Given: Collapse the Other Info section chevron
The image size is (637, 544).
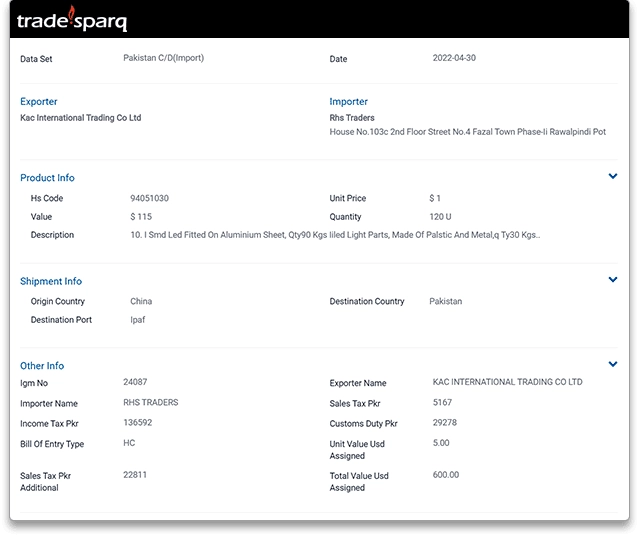Looking at the screenshot, I should [x=613, y=364].
